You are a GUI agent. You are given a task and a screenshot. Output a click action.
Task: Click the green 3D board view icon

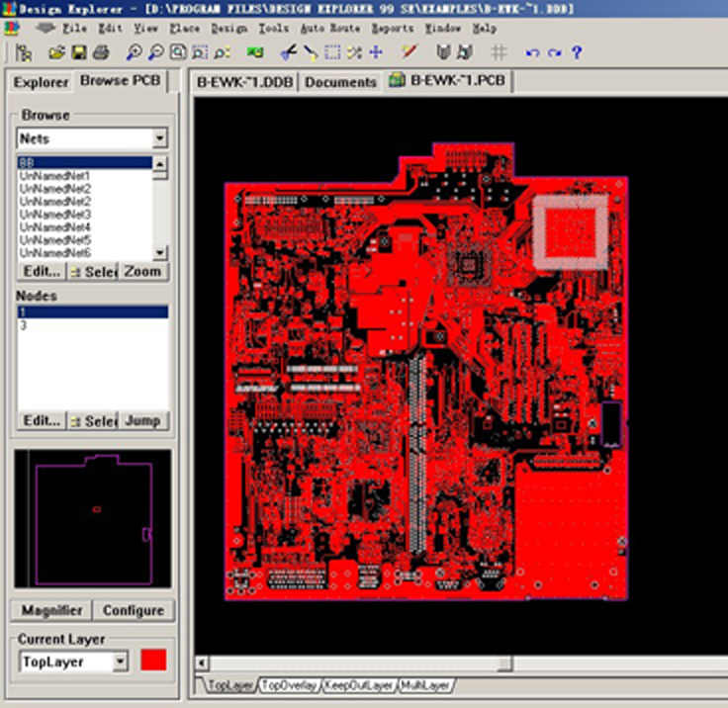point(255,52)
